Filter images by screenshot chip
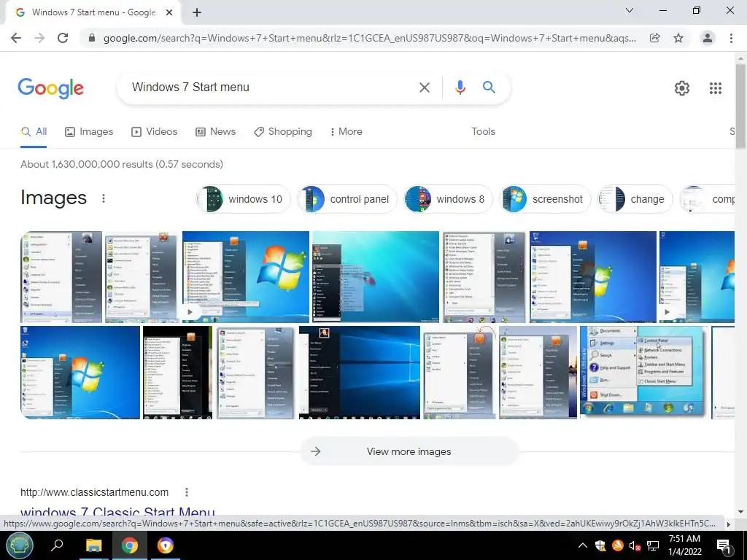Viewport: 747px width, 560px height. click(545, 199)
